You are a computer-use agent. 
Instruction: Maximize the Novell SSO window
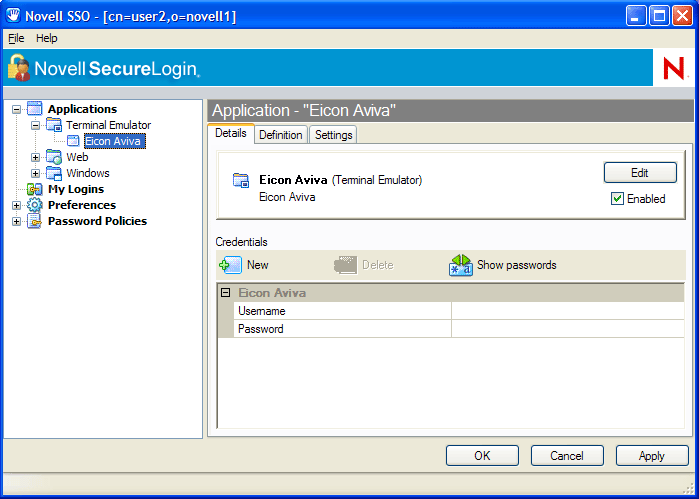coord(659,16)
